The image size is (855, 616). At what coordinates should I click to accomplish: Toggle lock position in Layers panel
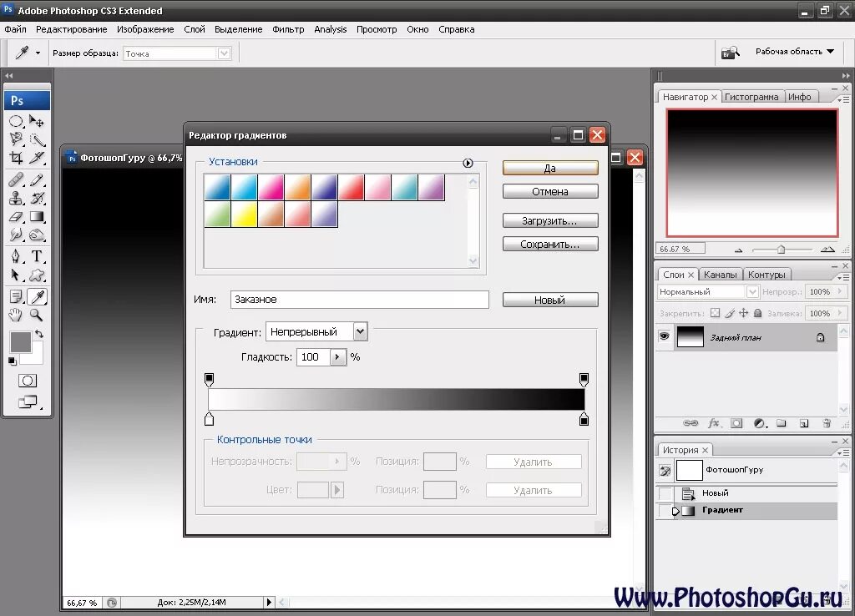tap(744, 313)
